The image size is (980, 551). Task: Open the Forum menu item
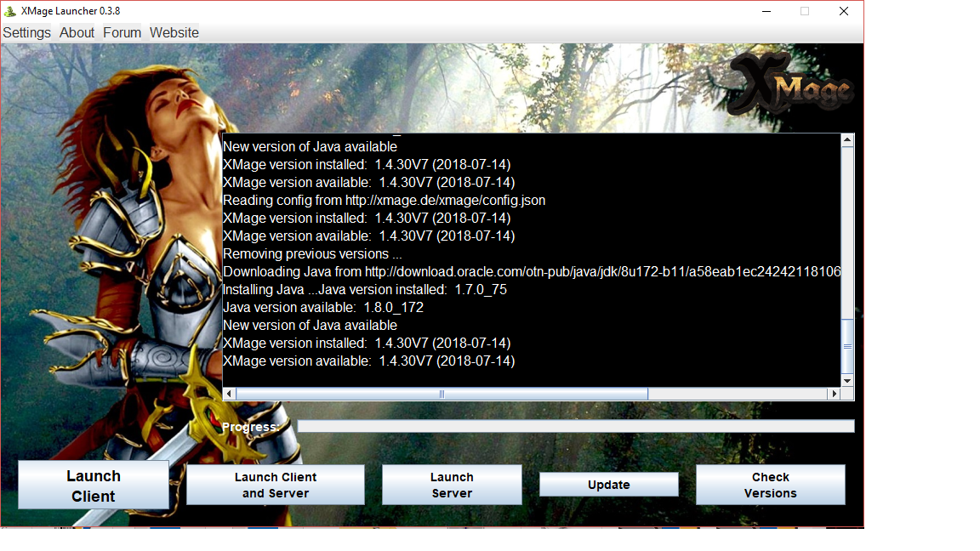click(x=122, y=32)
